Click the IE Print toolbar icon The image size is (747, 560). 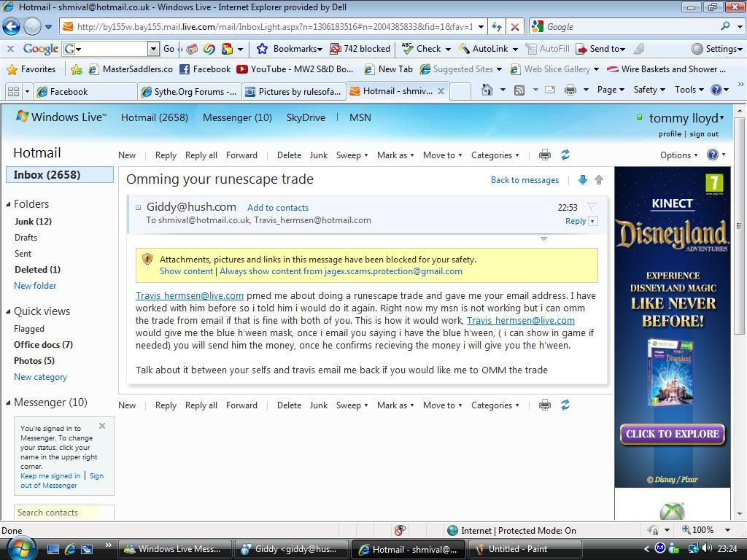point(570,90)
